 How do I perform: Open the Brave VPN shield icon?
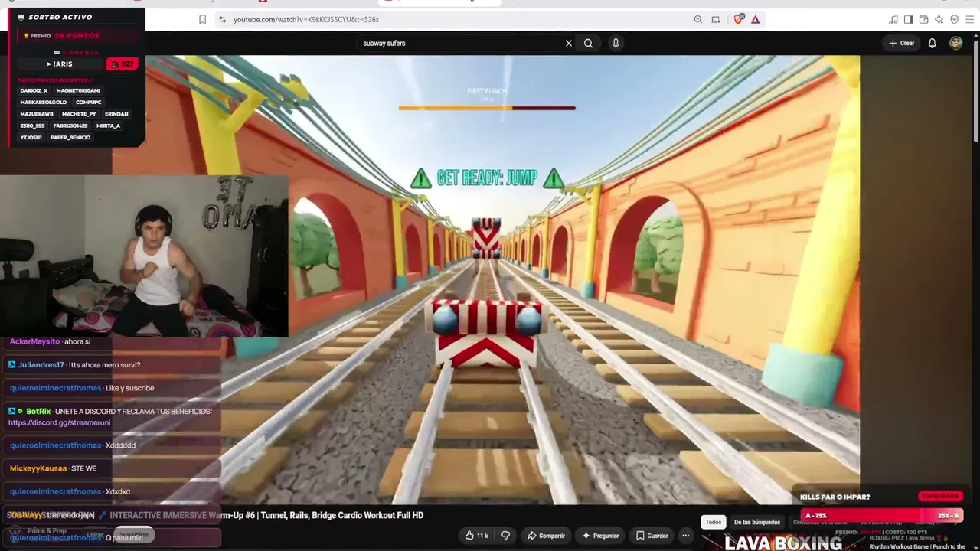[954, 19]
